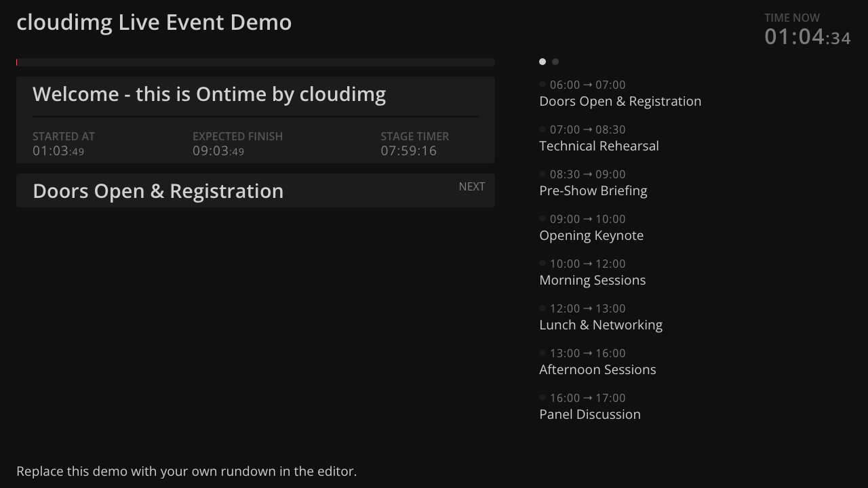Click the "16:00 → 17:00" schedule time
Viewport: 868px width, 488px height.
(588, 398)
